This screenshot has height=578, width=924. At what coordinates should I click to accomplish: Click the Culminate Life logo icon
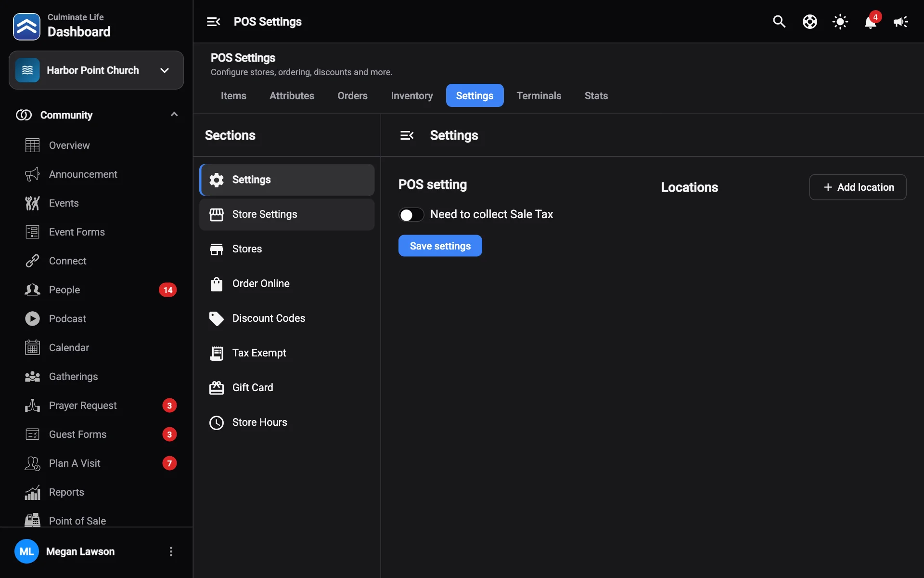(x=26, y=26)
